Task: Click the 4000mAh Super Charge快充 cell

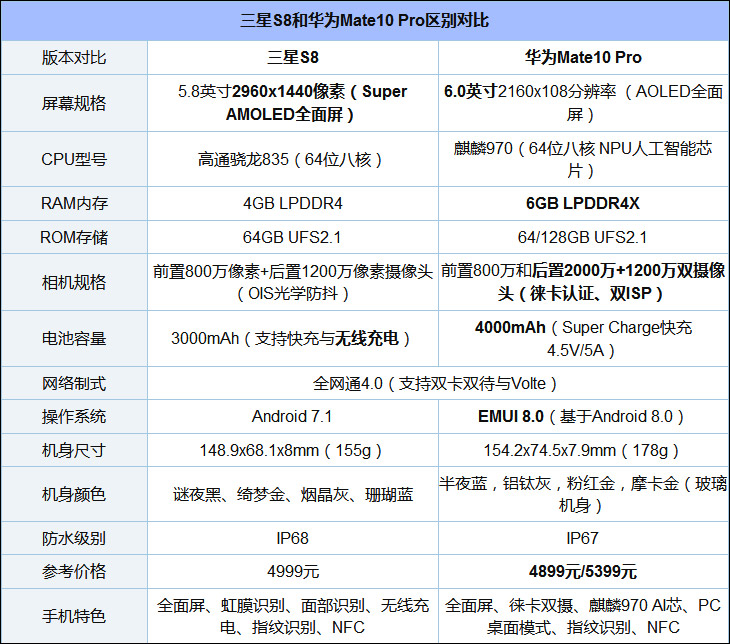Action: pyautogui.click(x=583, y=339)
